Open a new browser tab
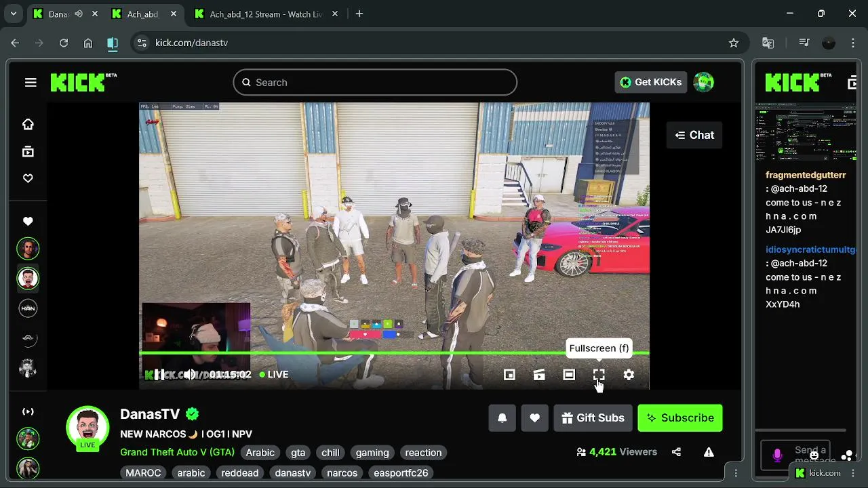This screenshot has height=488, width=868. (x=359, y=14)
